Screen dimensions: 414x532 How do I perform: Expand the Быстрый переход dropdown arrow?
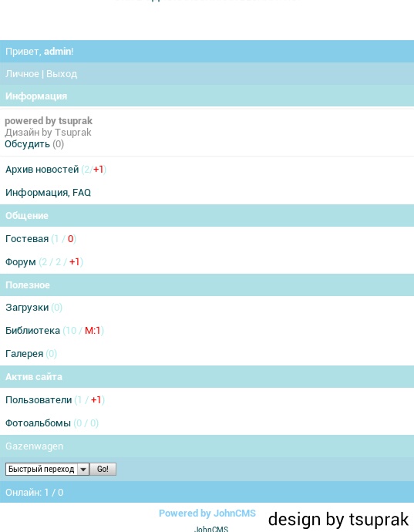[x=83, y=470]
